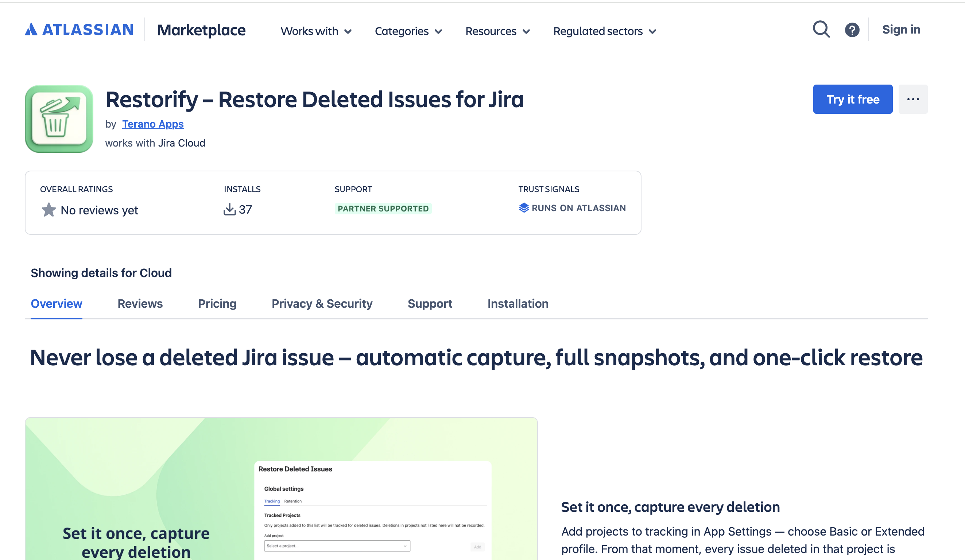Open the green feature screenshot thumbnail
Viewport: 965px width, 560px height.
(281, 489)
